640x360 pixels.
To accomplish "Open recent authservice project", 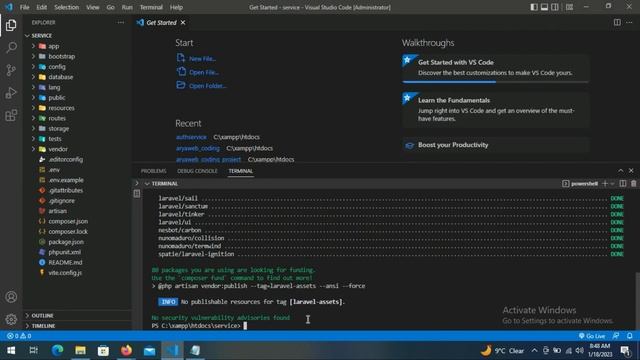I will pos(191,137).
